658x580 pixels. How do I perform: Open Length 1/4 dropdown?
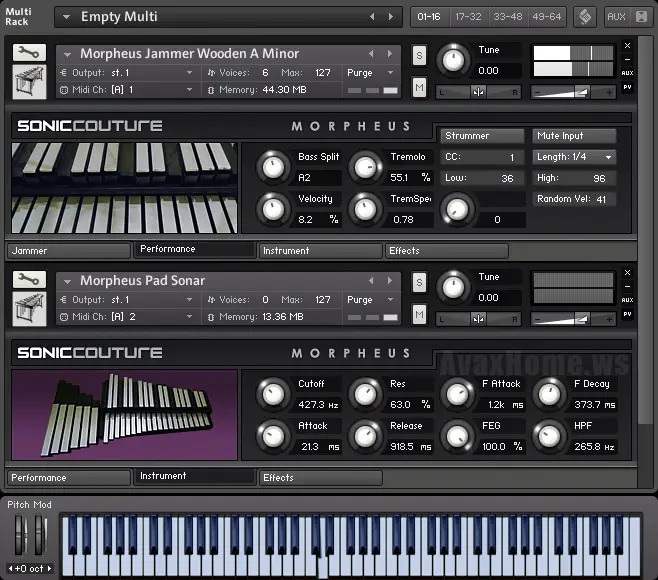tap(574, 157)
